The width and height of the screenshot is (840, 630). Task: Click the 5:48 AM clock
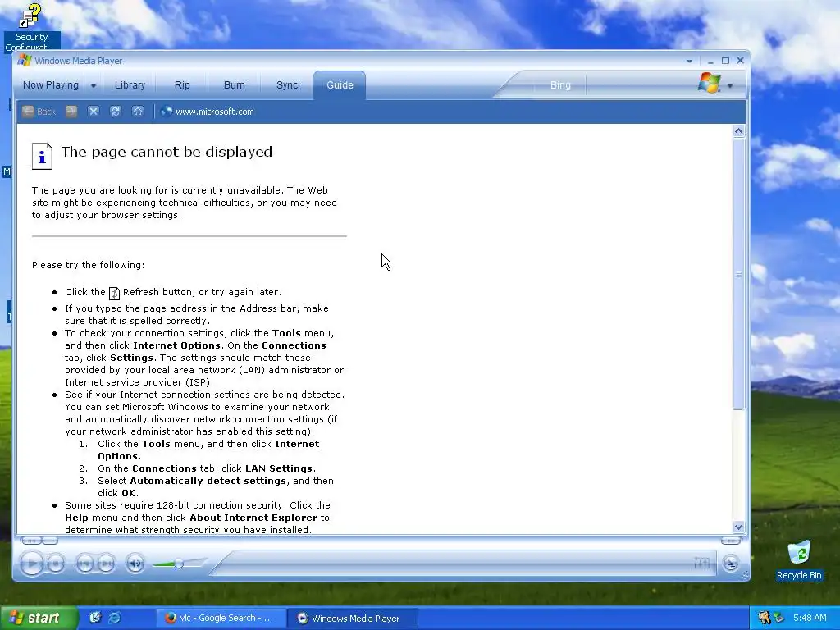pos(810,618)
